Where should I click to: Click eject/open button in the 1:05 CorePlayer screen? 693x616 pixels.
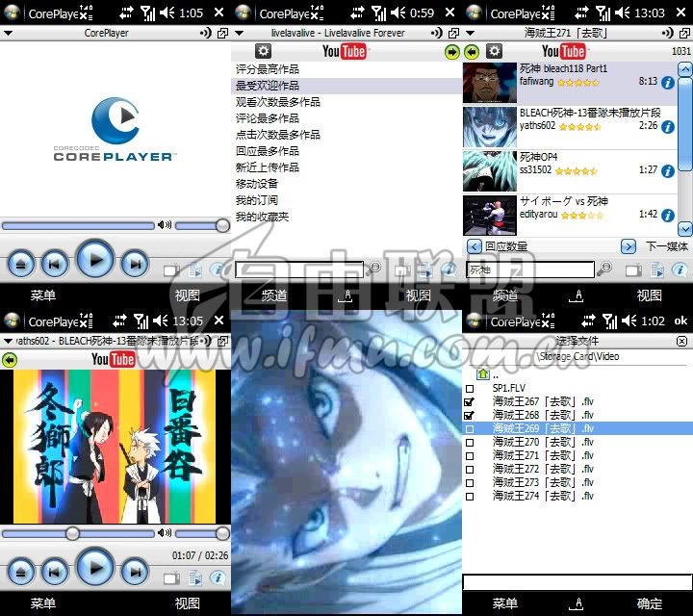(x=21, y=264)
